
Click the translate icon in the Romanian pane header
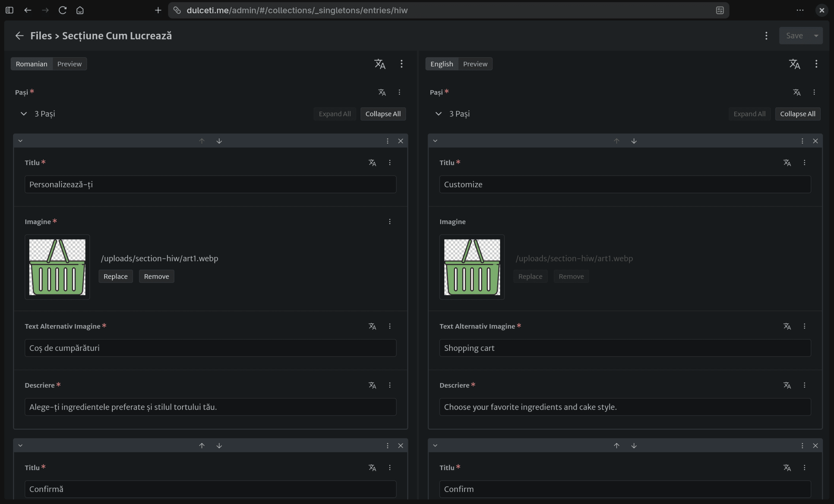(x=380, y=64)
